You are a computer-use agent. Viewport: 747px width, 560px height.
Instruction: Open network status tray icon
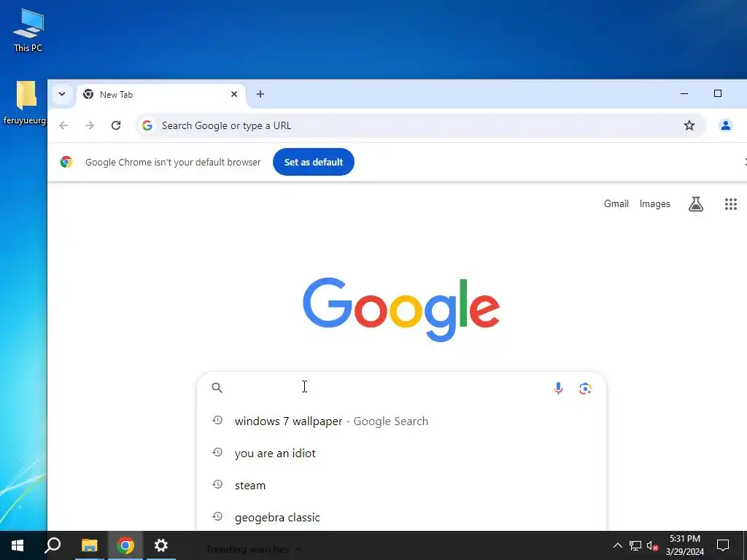(x=635, y=545)
